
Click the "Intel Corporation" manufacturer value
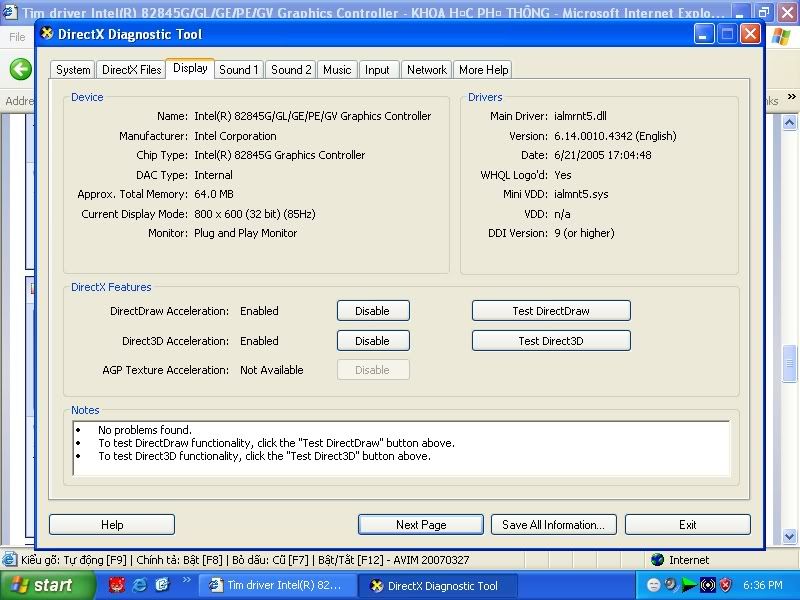pos(235,136)
